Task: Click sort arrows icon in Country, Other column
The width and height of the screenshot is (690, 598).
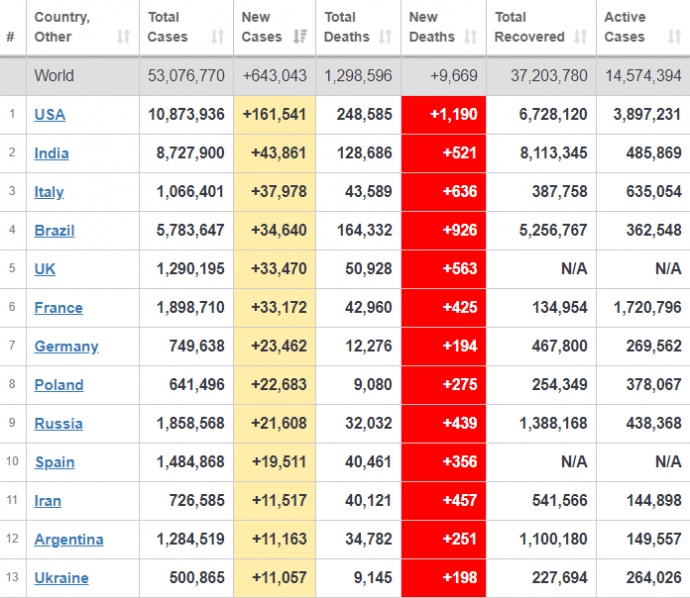Action: click(123, 37)
